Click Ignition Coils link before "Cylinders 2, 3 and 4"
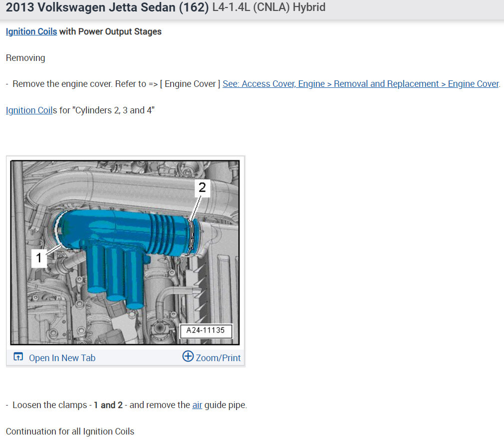 pyautogui.click(x=29, y=110)
